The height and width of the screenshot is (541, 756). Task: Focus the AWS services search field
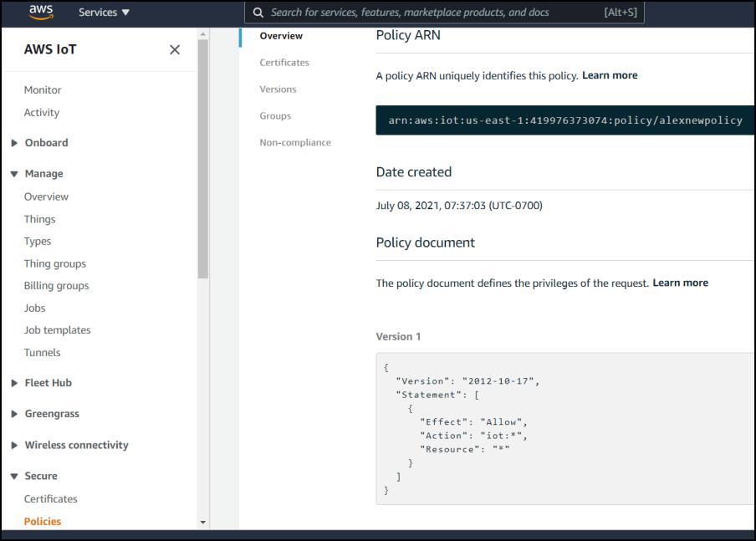point(444,13)
